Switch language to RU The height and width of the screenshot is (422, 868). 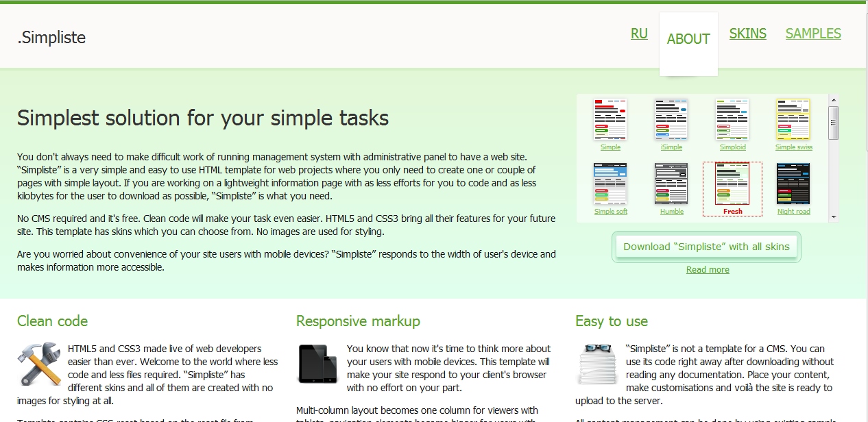[x=639, y=34]
